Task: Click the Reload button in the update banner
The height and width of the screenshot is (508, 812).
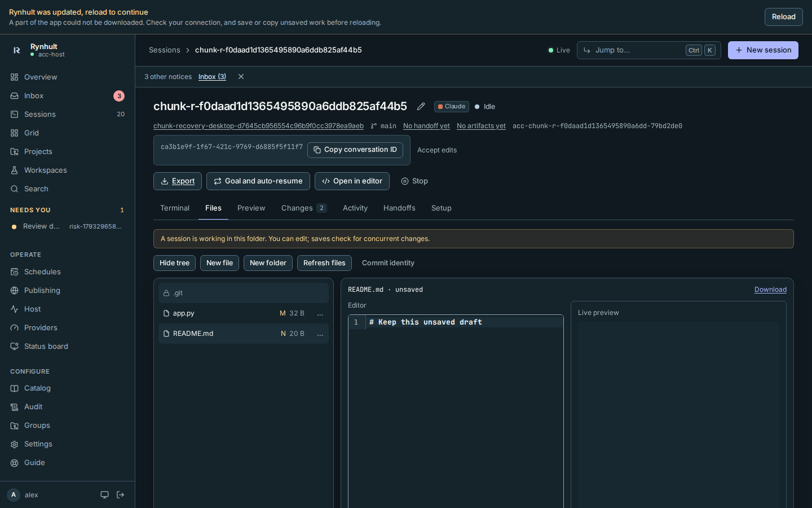Action: [x=784, y=17]
